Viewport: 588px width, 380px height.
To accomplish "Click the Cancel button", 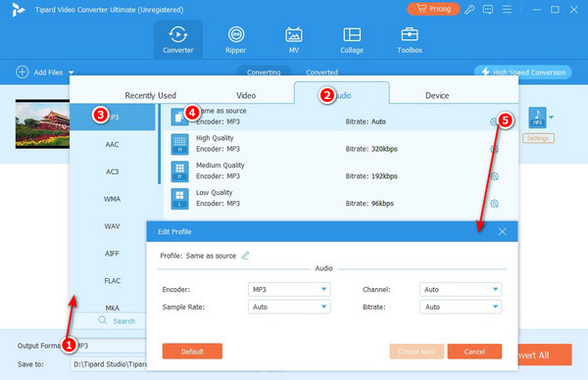I will [x=474, y=352].
